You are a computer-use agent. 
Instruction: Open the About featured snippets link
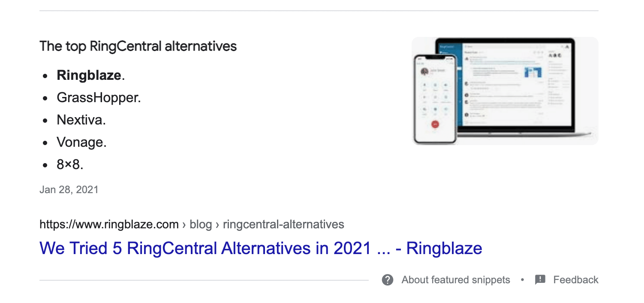455,280
